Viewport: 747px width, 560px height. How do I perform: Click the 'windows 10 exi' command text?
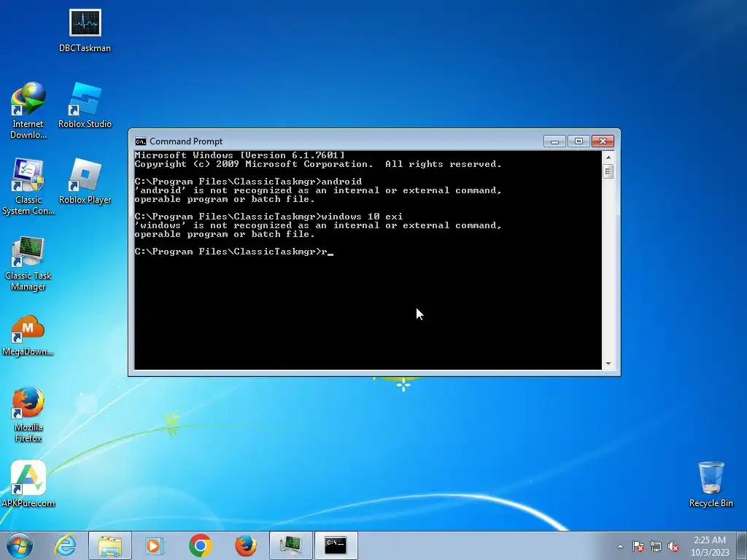[x=362, y=217]
